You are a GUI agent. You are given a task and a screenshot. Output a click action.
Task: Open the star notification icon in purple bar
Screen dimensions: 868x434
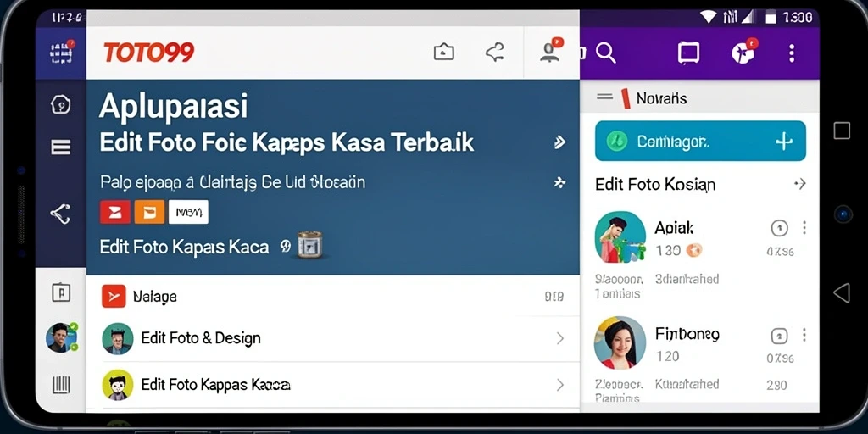point(743,52)
